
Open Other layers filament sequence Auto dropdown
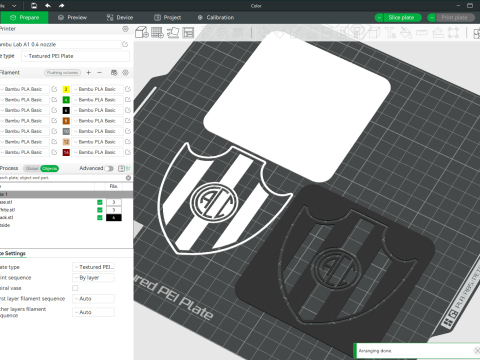pyautogui.click(x=93, y=312)
